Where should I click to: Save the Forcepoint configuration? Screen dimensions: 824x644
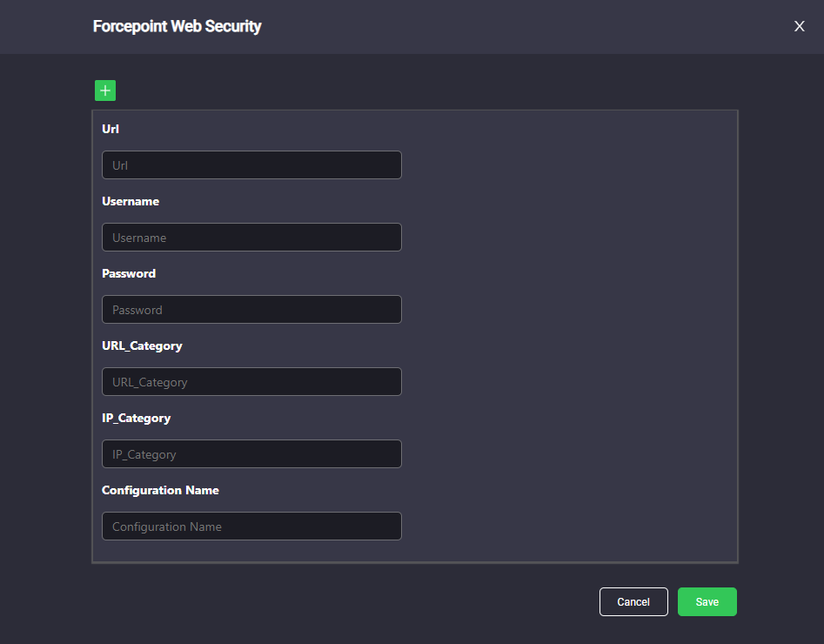click(x=707, y=602)
